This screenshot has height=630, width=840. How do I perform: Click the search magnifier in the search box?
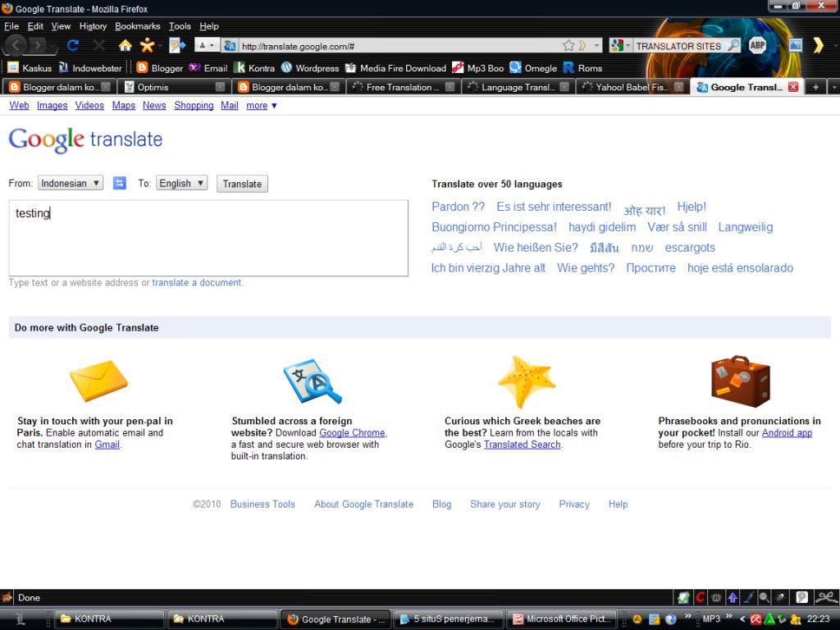pyautogui.click(x=733, y=46)
